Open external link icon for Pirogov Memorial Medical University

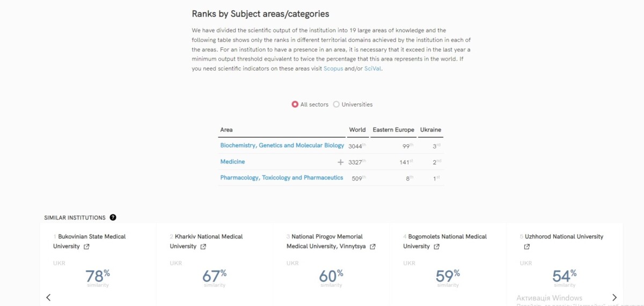373,247
